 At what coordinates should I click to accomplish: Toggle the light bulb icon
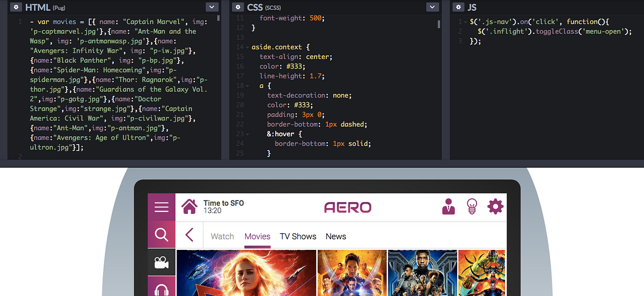point(472,206)
